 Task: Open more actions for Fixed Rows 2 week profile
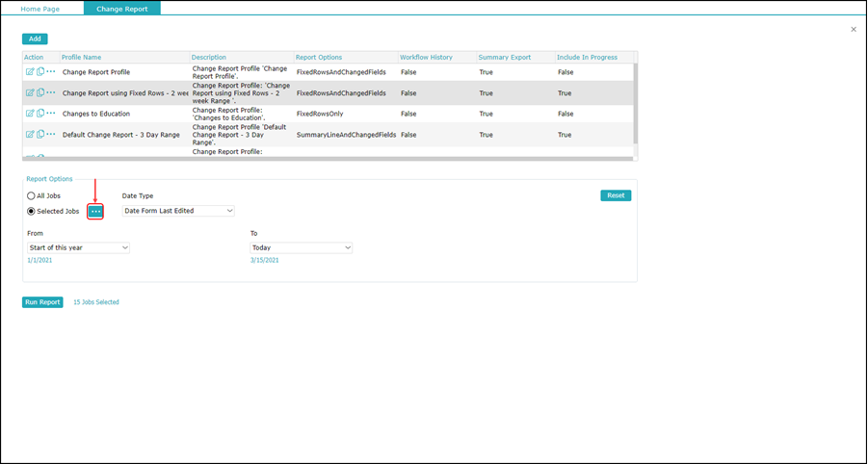(51, 93)
